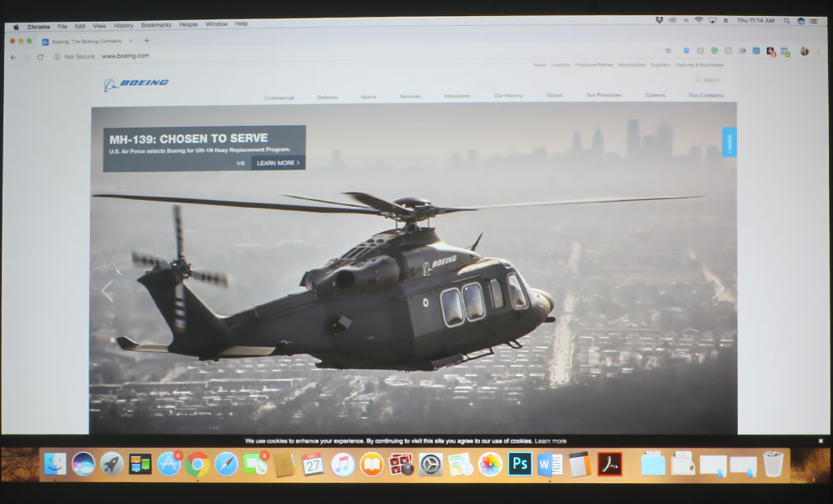
Task: Reload the Boeing page
Action: (x=40, y=57)
